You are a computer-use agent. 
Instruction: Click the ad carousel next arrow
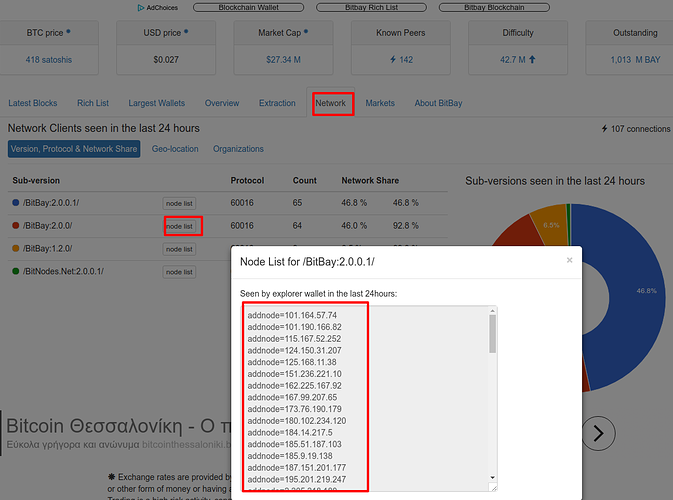click(598, 433)
